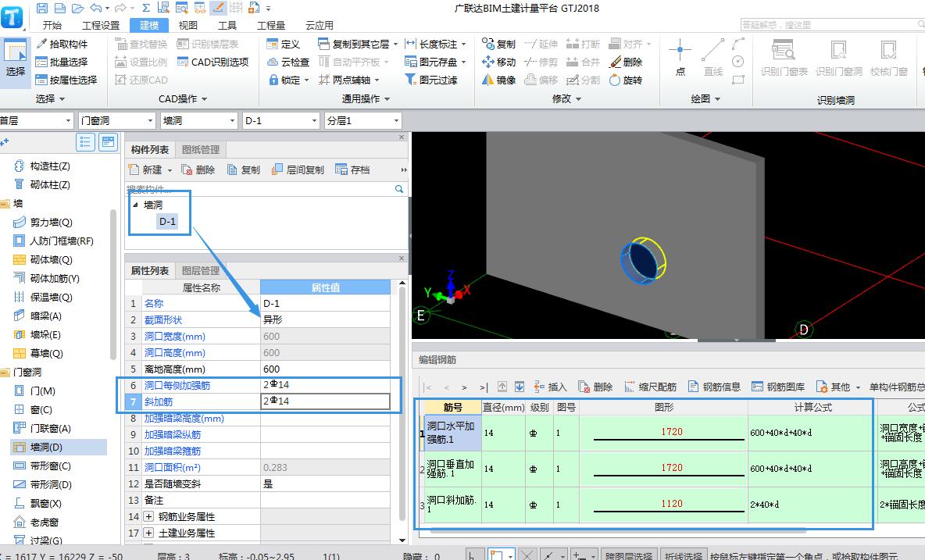Select 墙洞(D) in the navigation tree
This screenshot has height=560, width=925.
pos(58,448)
